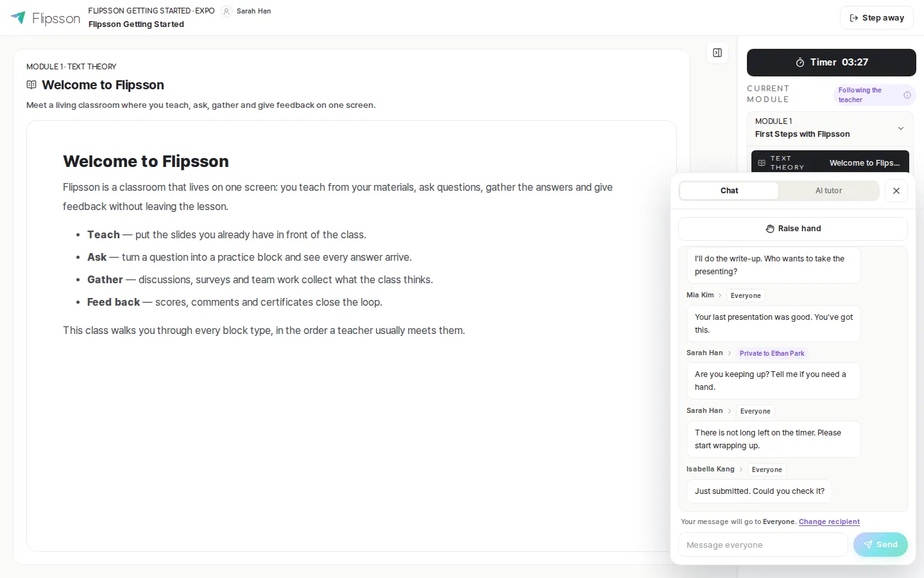The width and height of the screenshot is (924, 578).
Task: Select the Welcome to Flips... text theory item
Action: click(830, 163)
